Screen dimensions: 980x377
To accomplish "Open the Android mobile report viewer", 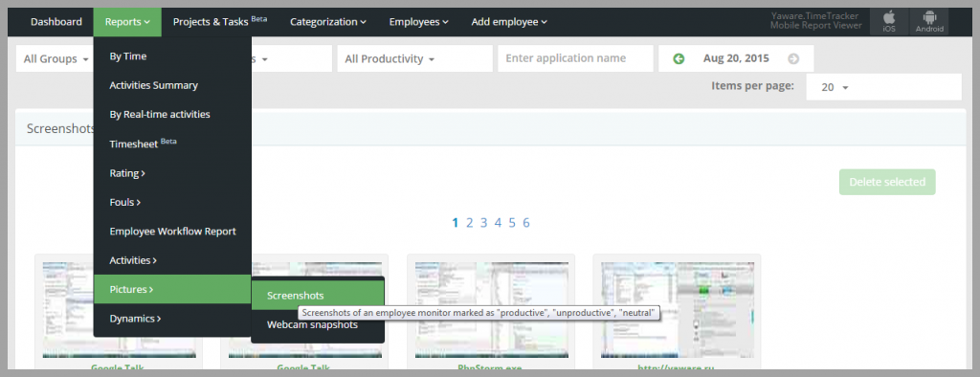I will click(x=929, y=22).
